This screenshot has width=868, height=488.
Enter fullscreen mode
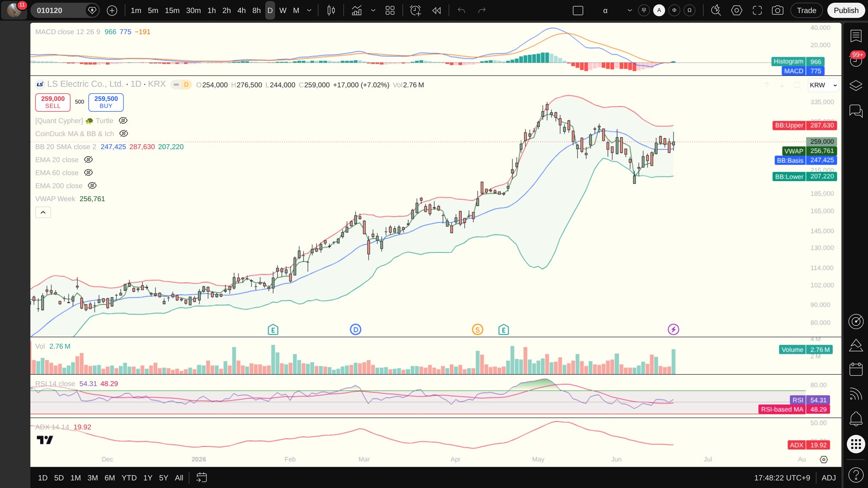point(757,10)
